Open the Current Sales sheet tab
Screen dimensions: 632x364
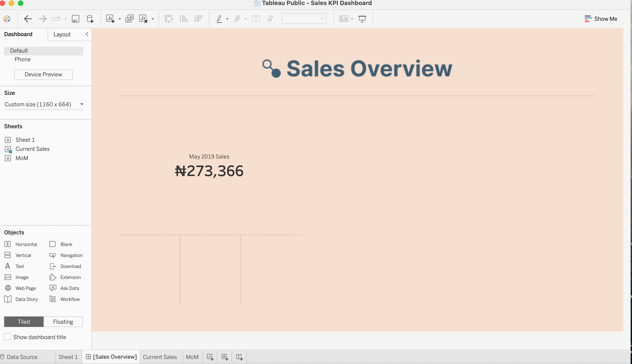pos(160,357)
